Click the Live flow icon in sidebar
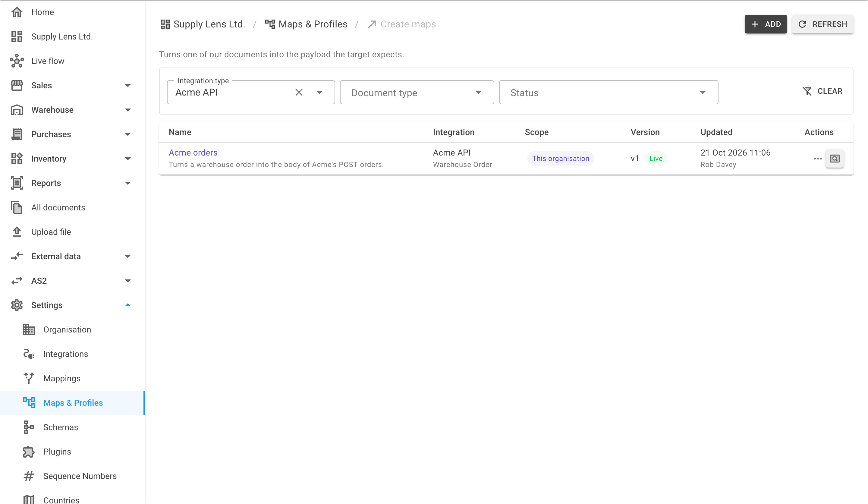 17,61
